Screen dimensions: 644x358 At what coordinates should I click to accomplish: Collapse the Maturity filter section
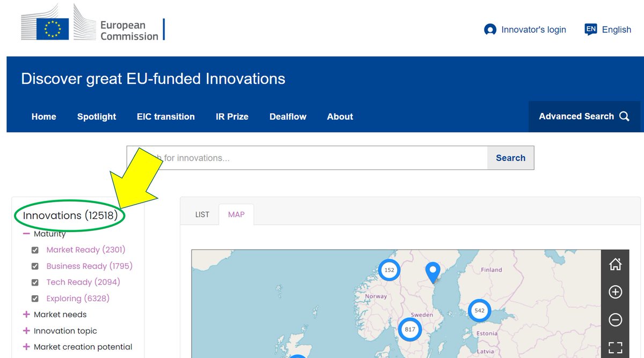click(x=26, y=234)
